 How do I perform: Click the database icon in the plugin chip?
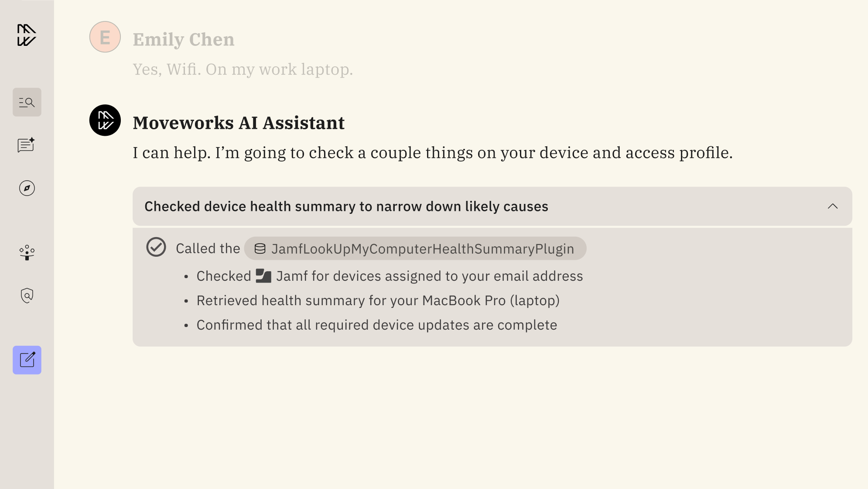pyautogui.click(x=260, y=249)
